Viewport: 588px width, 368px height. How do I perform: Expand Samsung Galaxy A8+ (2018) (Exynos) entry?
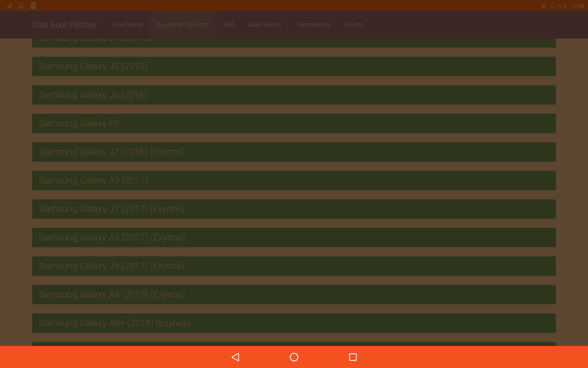coord(294,323)
